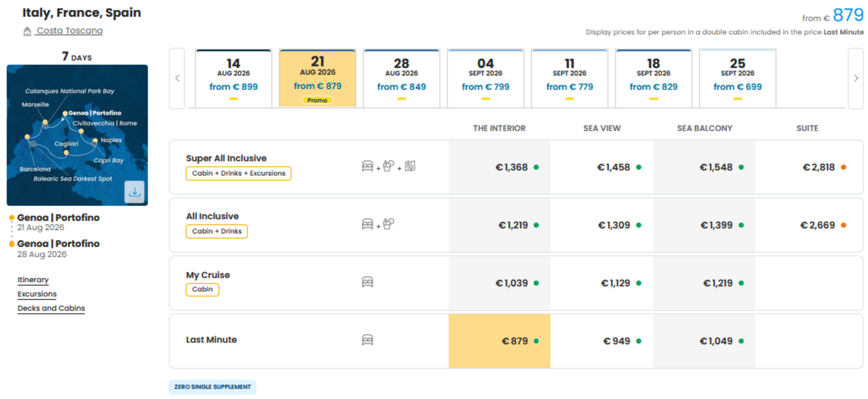This screenshot has height=399, width=868.
Task: Select All Inclusive sea balcony €1,399
Action: [704, 225]
